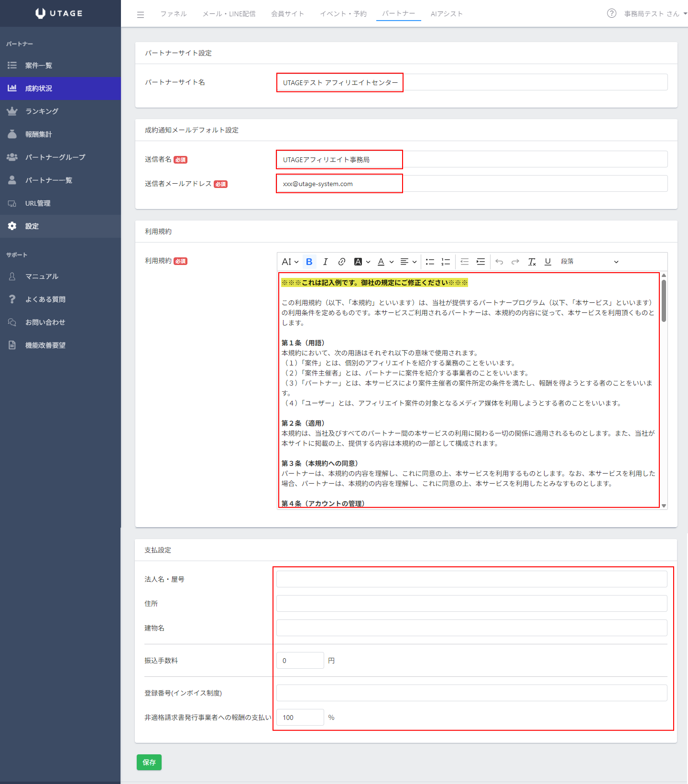The height and width of the screenshot is (784, 688).
Task: Undo the last edit in the editor
Action: click(x=499, y=262)
